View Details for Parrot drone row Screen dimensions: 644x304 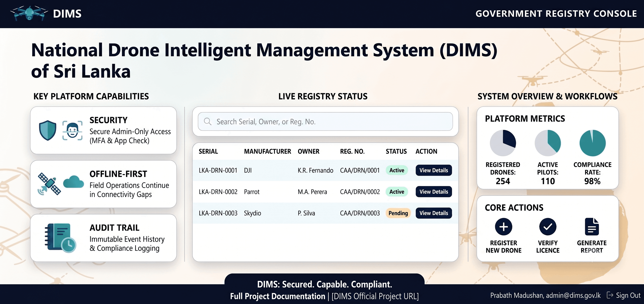click(434, 192)
